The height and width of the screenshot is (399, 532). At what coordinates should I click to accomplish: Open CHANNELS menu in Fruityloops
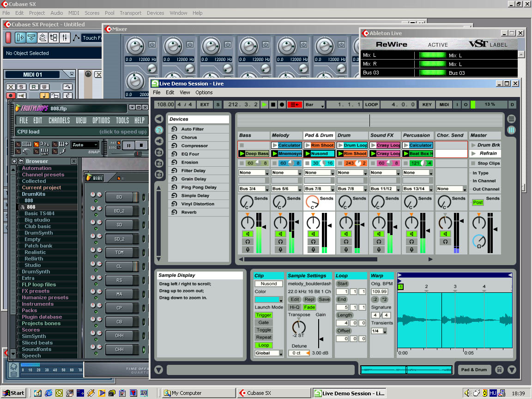coord(59,121)
